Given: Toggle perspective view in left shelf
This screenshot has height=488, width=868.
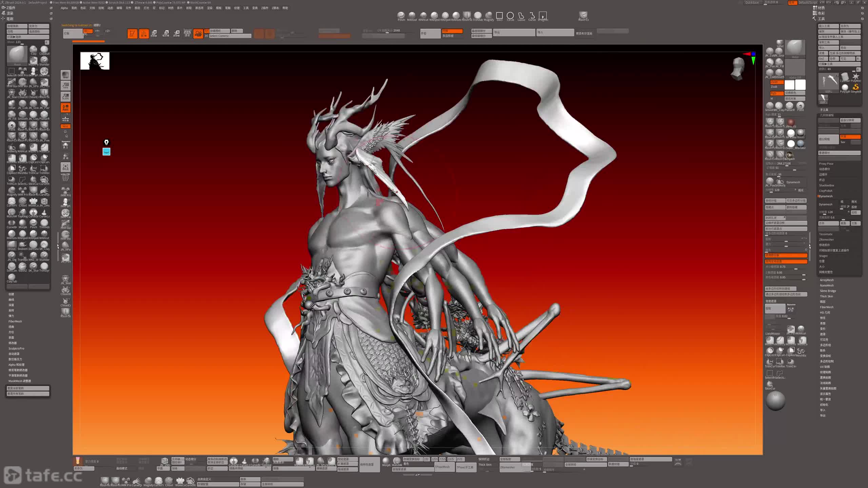Looking at the screenshot, I should point(65,108).
